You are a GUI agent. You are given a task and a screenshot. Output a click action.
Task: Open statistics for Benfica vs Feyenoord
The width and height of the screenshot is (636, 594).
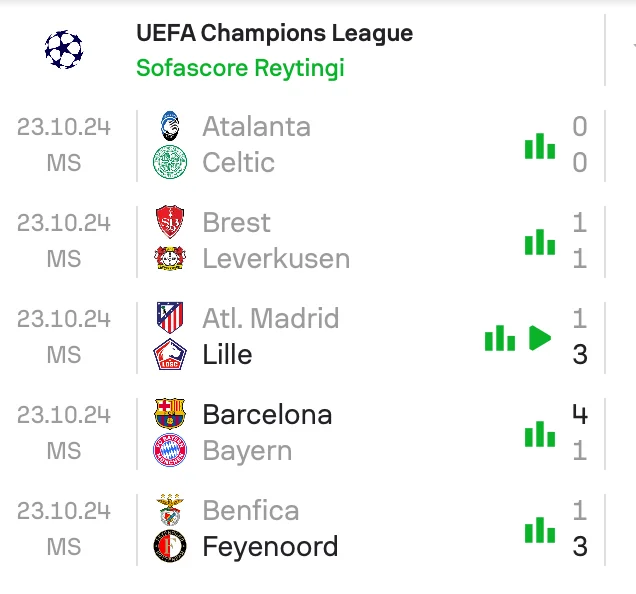540,530
